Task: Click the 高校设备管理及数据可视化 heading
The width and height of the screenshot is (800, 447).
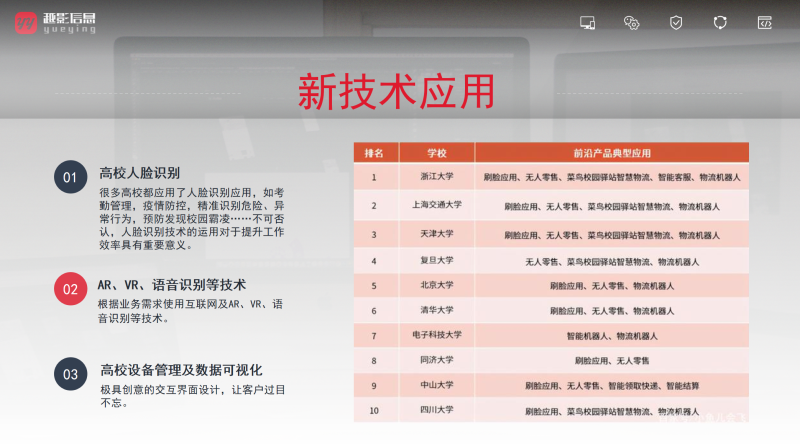Action: tap(181, 370)
